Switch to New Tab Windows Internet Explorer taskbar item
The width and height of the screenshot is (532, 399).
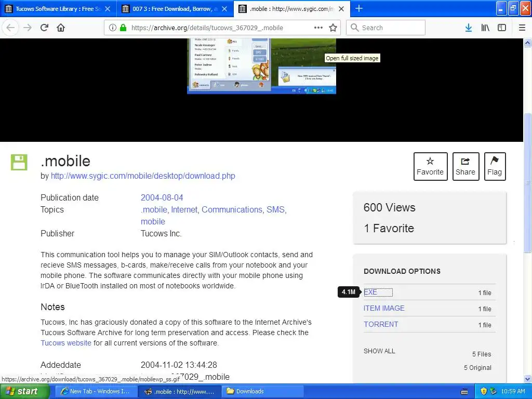tap(96, 392)
